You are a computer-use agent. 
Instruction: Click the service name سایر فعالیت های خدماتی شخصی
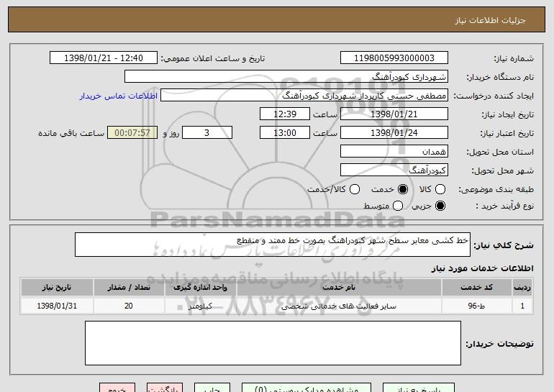click(339, 306)
